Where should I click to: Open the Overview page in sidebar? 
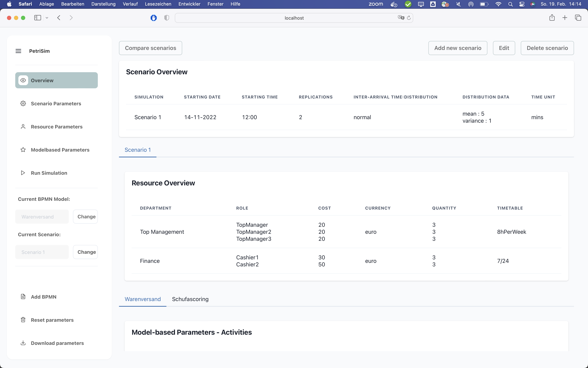pyautogui.click(x=56, y=80)
